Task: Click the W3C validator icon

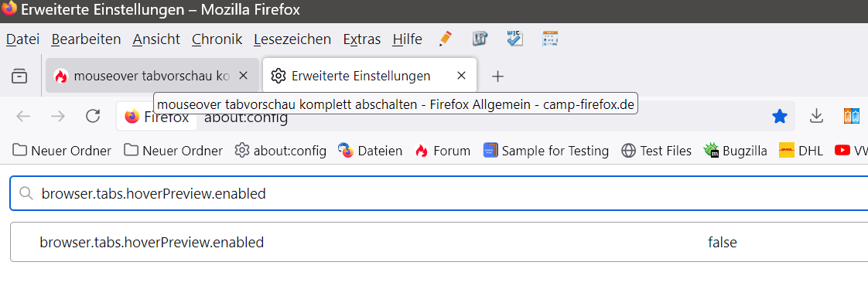Action: pos(515,39)
